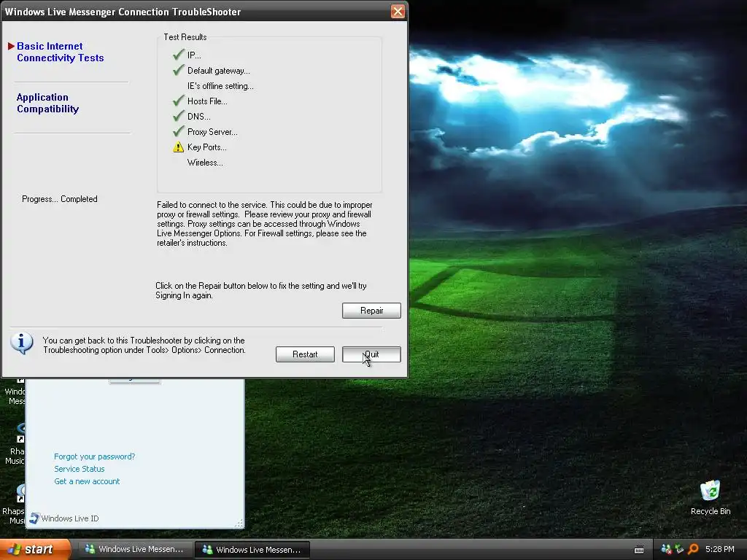Click the Messenger tray icon with red X
The width and height of the screenshot is (747, 560).
(666, 549)
